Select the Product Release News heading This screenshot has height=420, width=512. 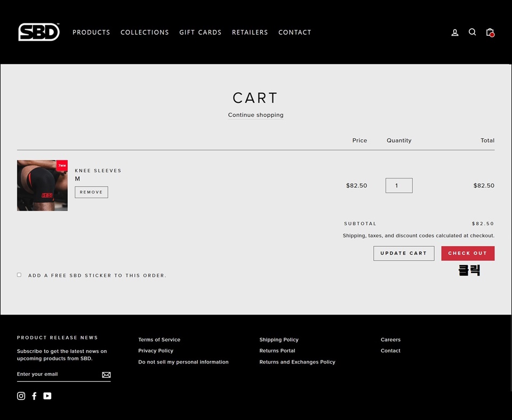(x=58, y=337)
